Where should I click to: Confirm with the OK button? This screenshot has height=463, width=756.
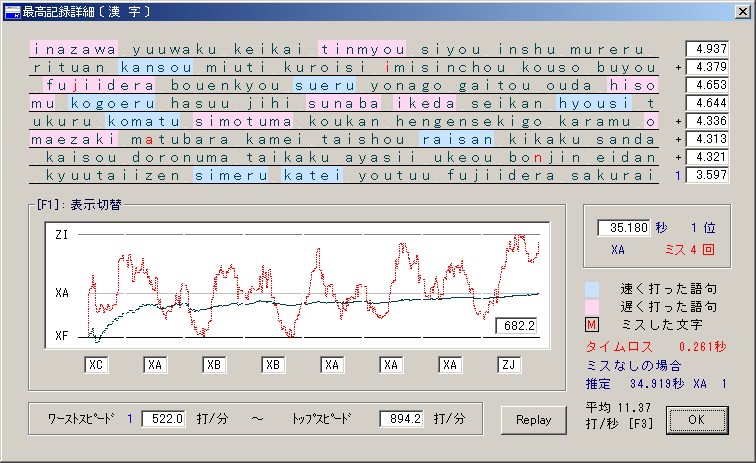(x=697, y=420)
